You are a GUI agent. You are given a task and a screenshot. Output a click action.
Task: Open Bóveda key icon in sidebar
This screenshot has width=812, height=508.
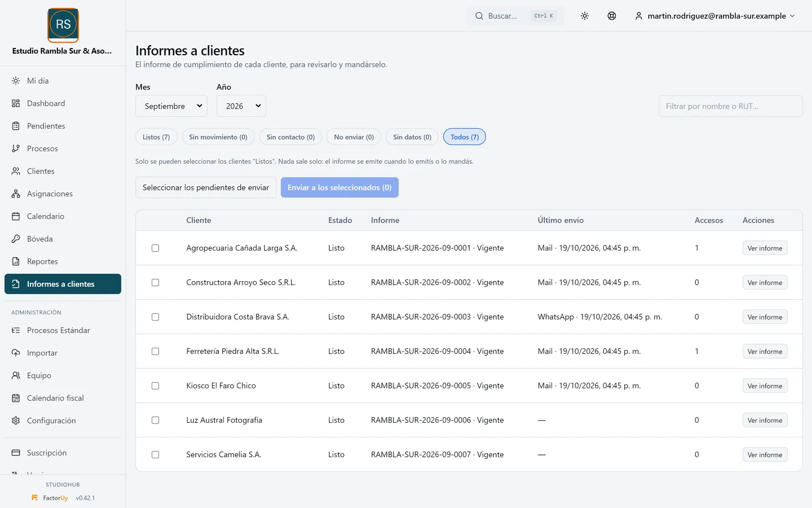click(x=16, y=239)
